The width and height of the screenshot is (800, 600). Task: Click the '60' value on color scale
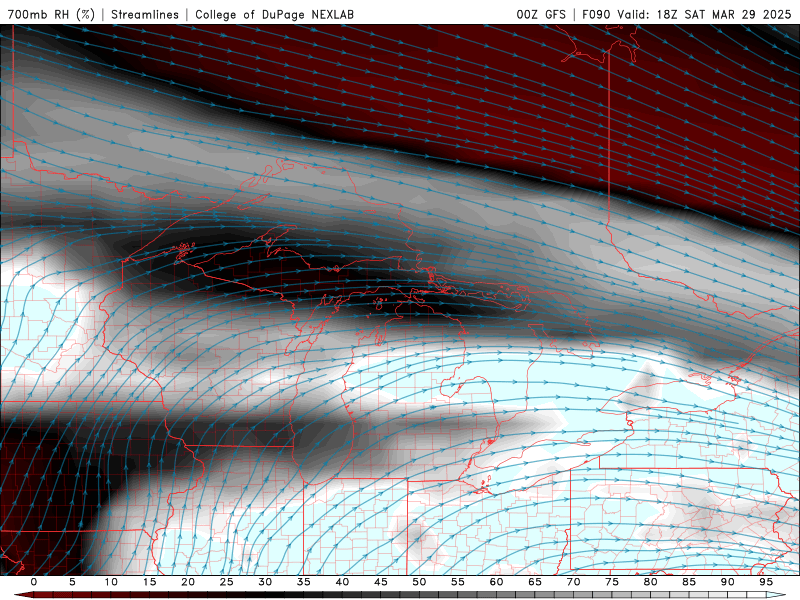coord(496,582)
